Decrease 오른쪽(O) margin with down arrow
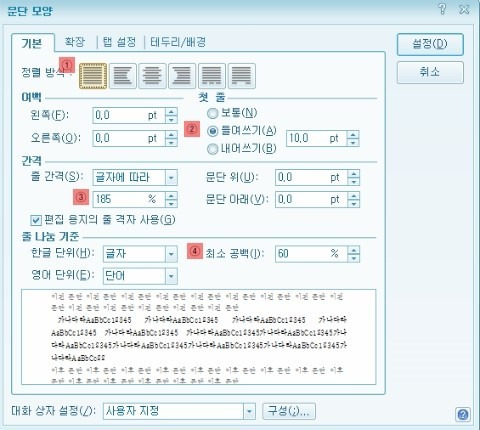Screen dimensions: 480x430 [171, 142]
